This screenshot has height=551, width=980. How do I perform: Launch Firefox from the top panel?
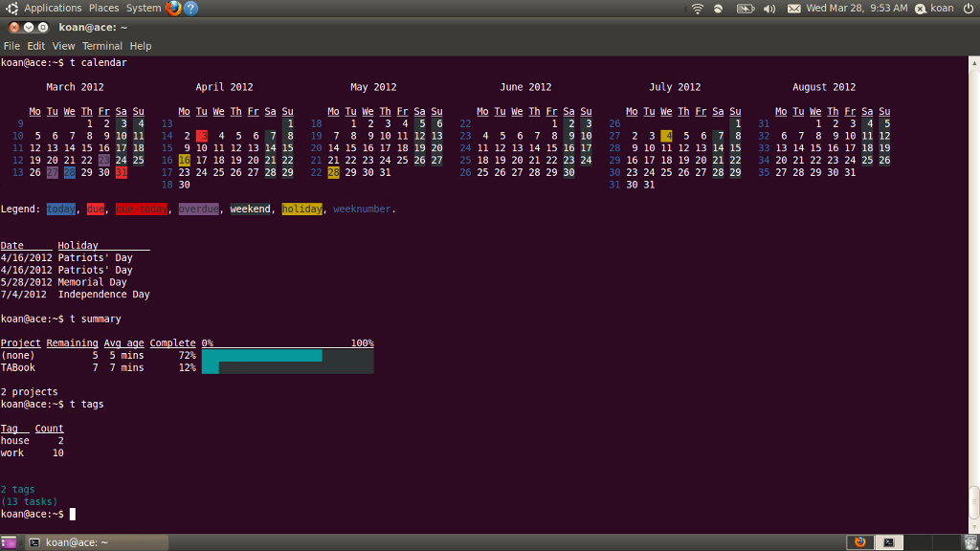pos(173,8)
